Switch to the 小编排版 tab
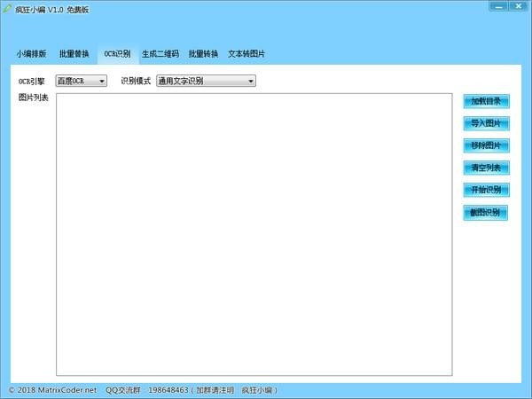The width and height of the screenshot is (532, 399). pos(31,53)
